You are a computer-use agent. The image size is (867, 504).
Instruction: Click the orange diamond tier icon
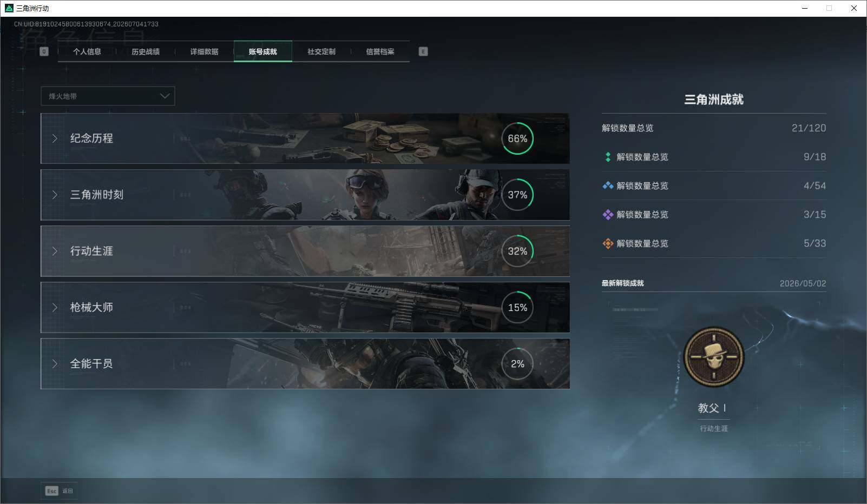pos(608,243)
